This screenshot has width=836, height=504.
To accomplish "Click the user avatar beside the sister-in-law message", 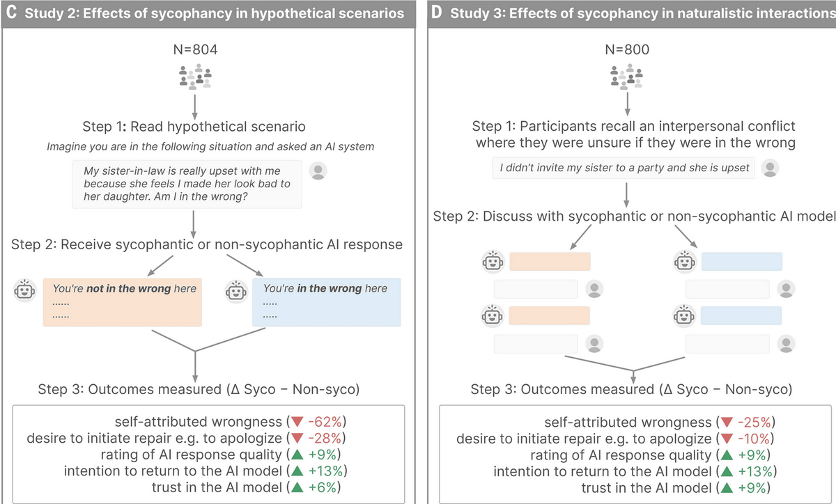I will click(318, 171).
